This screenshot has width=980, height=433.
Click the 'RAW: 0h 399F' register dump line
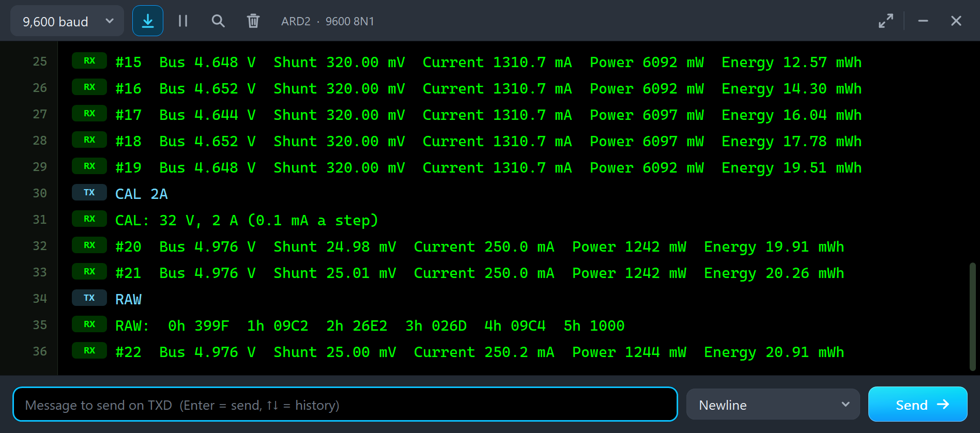click(x=370, y=326)
